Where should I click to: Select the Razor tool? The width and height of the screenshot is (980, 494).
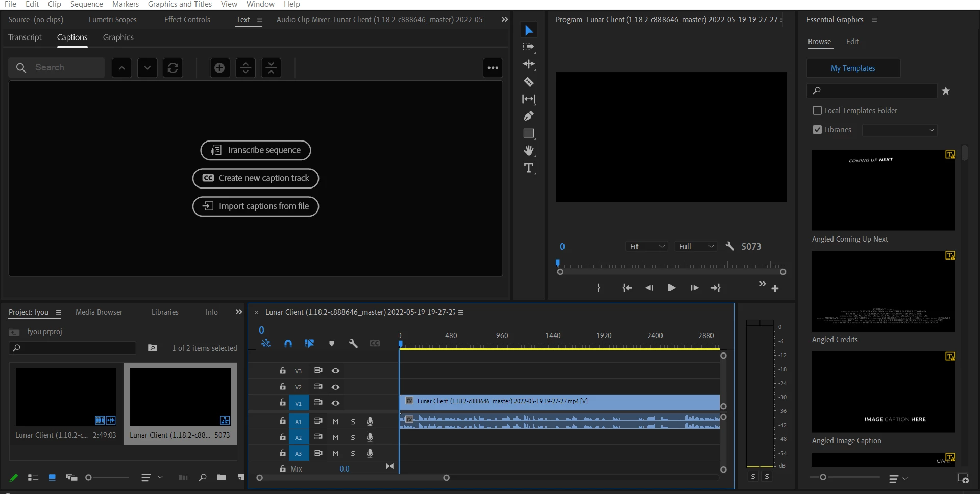point(529,82)
